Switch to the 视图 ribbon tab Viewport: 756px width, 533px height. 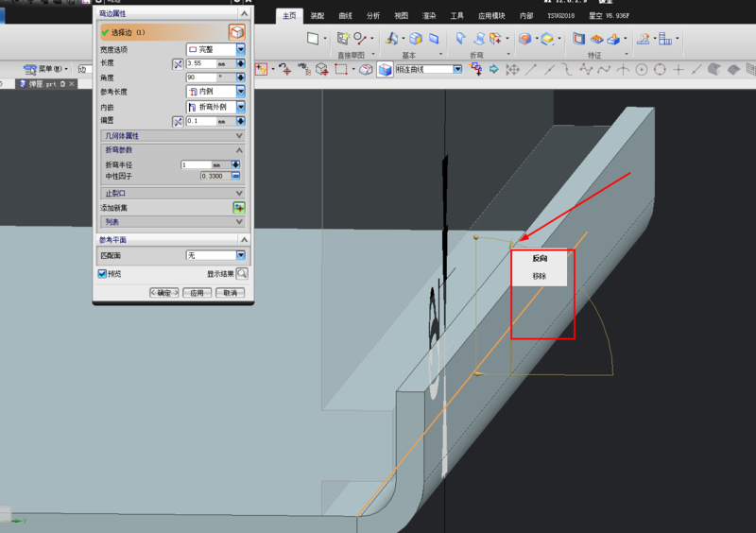click(401, 16)
